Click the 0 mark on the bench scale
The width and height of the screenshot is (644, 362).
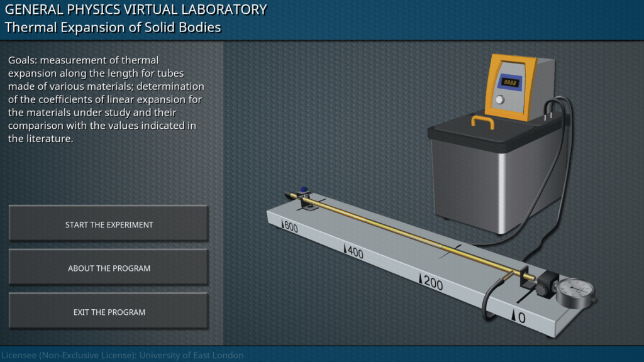coord(519,317)
